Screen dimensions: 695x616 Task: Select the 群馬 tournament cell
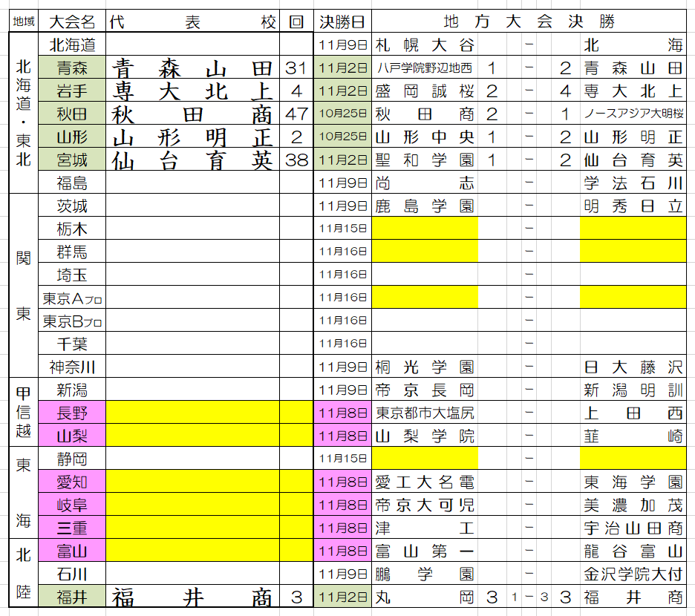click(72, 252)
